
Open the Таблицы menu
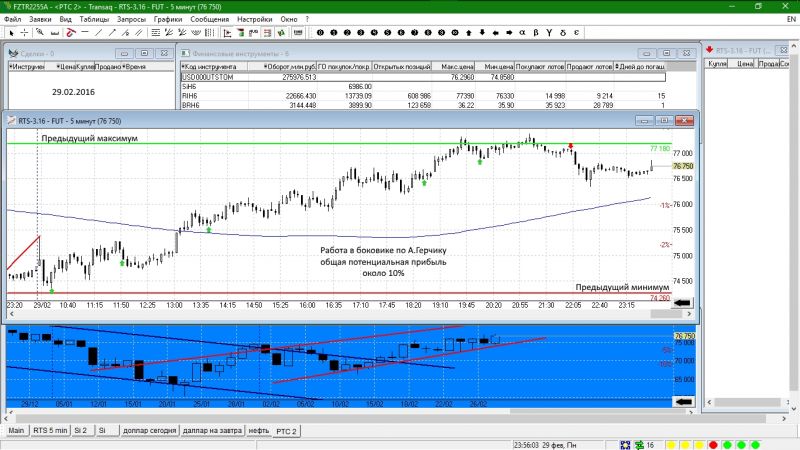pos(94,19)
